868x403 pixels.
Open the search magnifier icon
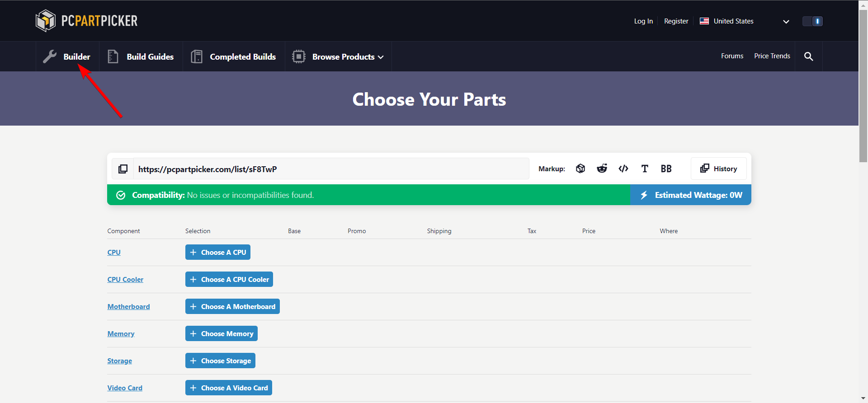(809, 56)
